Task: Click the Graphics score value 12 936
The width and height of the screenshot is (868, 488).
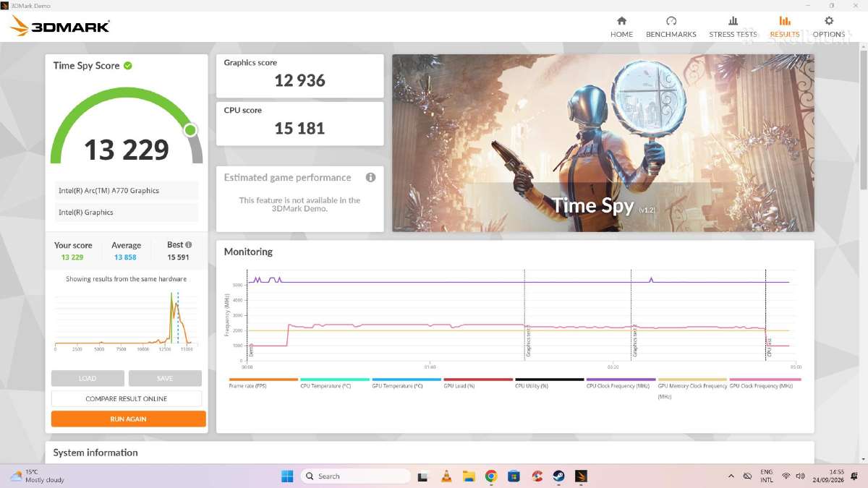Action: [299, 81]
